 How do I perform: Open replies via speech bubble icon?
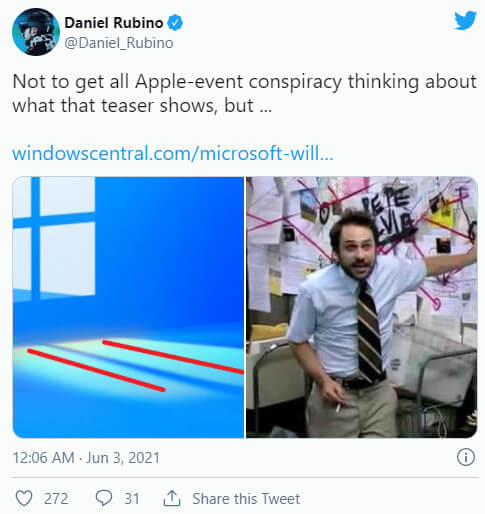point(104,498)
